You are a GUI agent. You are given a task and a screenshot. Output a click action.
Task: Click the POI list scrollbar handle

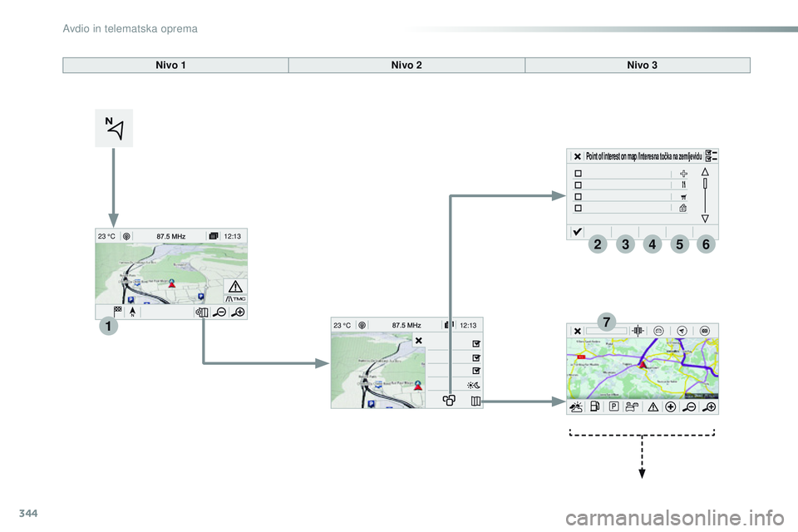pyautogui.click(x=705, y=183)
